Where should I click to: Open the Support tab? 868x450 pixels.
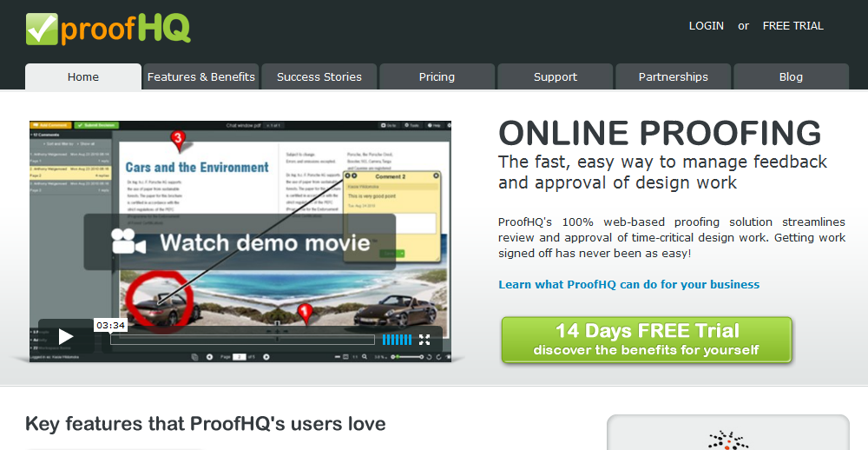point(556,76)
